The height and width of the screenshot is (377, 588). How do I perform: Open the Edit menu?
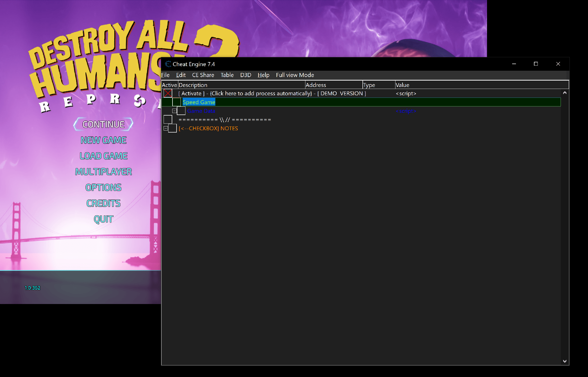pyautogui.click(x=180, y=75)
